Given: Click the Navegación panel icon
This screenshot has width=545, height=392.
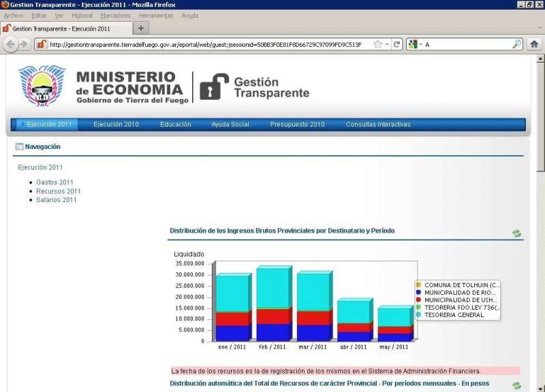Looking at the screenshot, I should [x=19, y=146].
